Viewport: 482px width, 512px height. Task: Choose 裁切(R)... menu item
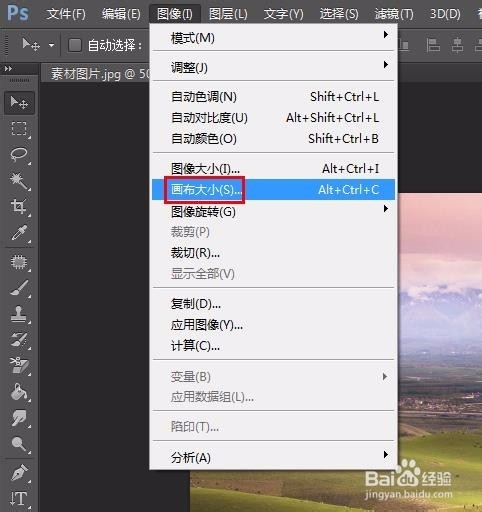[273, 253]
